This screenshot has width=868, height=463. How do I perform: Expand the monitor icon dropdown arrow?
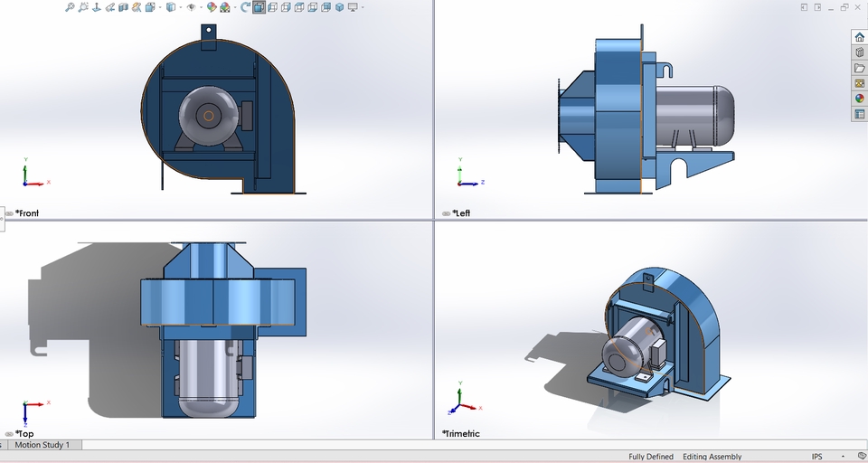point(363,8)
